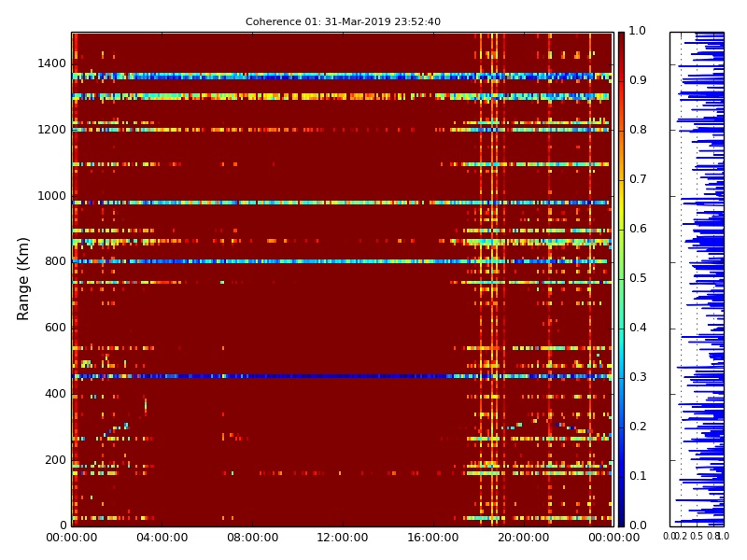Screen dimensions: 747x560
Task: Click the 12:00:00 time axis label
Action: point(343,539)
